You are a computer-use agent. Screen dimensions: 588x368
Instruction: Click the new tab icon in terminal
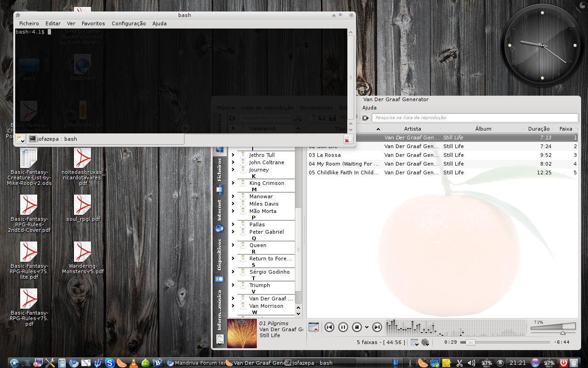click(21, 139)
